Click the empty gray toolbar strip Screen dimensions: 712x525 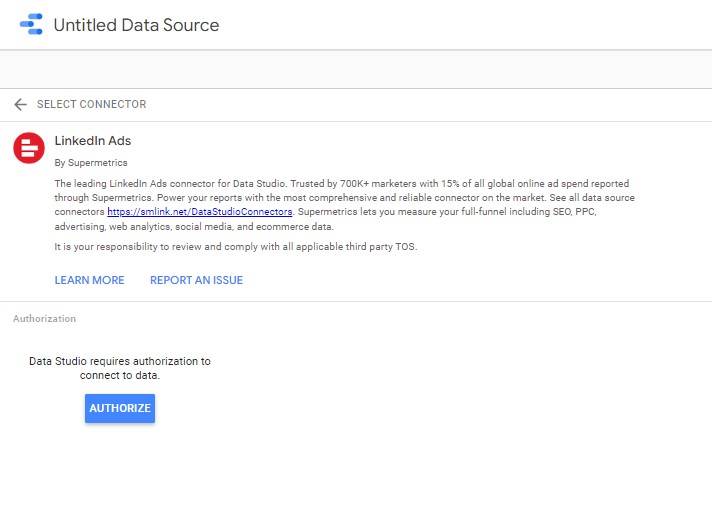pyautogui.click(x=356, y=69)
